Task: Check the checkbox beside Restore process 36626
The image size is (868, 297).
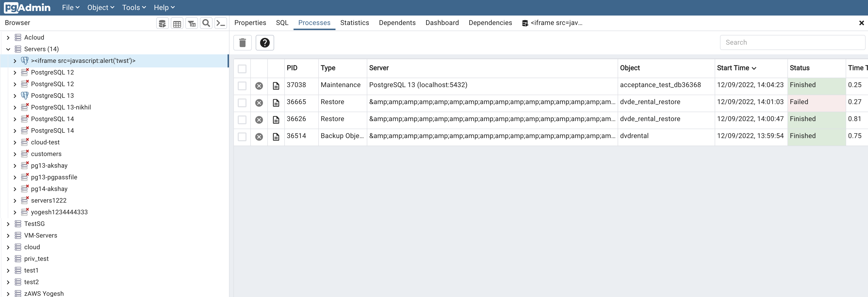Action: [x=242, y=120]
